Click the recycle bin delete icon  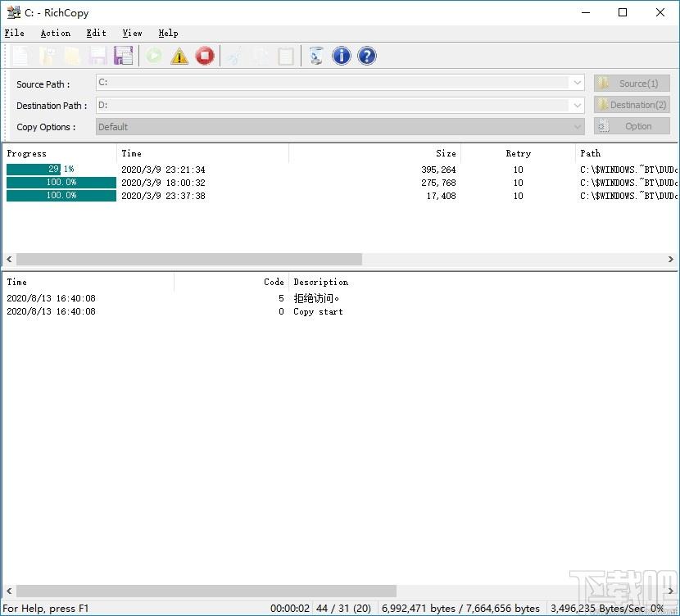(x=316, y=56)
